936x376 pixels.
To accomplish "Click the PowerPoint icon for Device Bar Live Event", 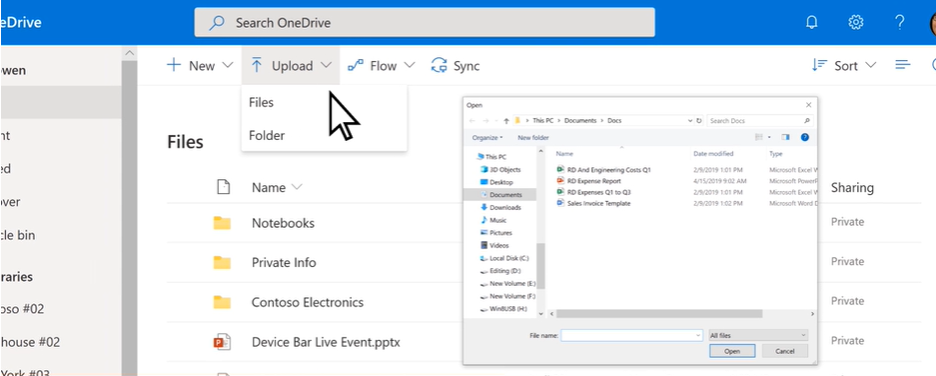I will pyautogui.click(x=222, y=343).
